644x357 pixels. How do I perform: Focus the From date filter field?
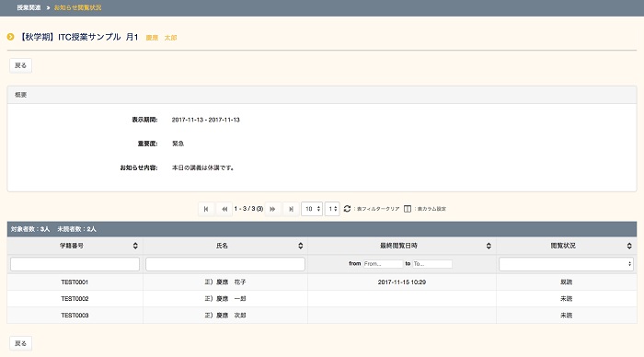(x=383, y=264)
